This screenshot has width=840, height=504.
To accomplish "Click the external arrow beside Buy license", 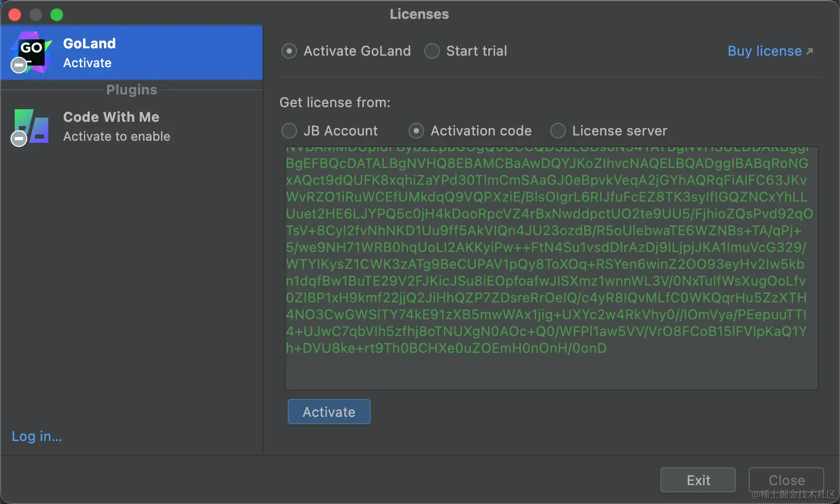I will (810, 51).
